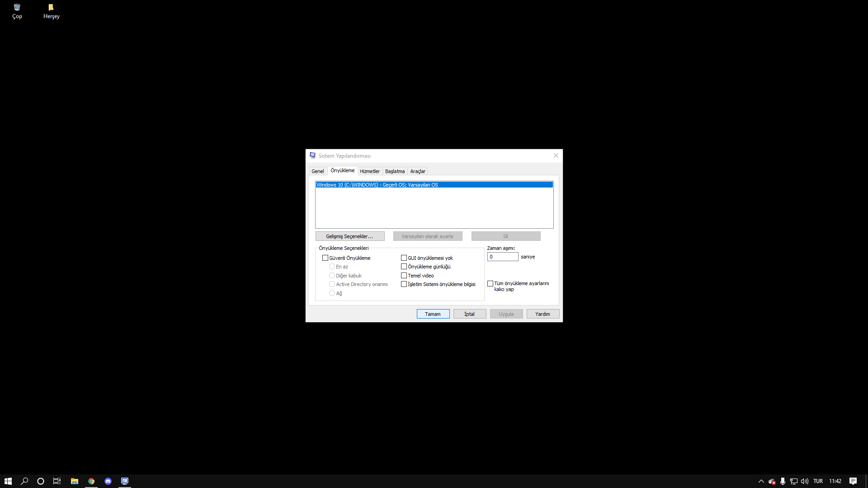Switch to the Başlatma tab
Image resolution: width=868 pixels, height=488 pixels.
pyautogui.click(x=395, y=171)
